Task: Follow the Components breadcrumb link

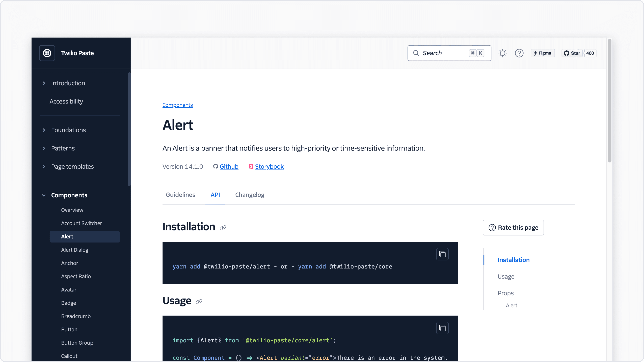Action: pos(177,105)
